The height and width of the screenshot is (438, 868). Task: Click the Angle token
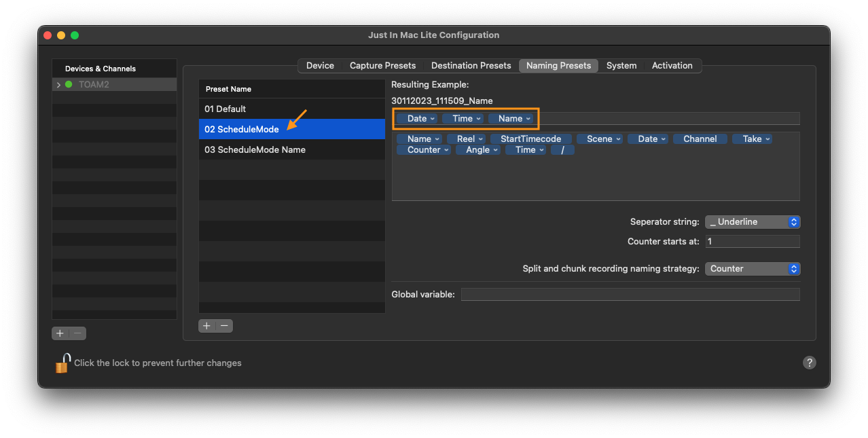478,150
